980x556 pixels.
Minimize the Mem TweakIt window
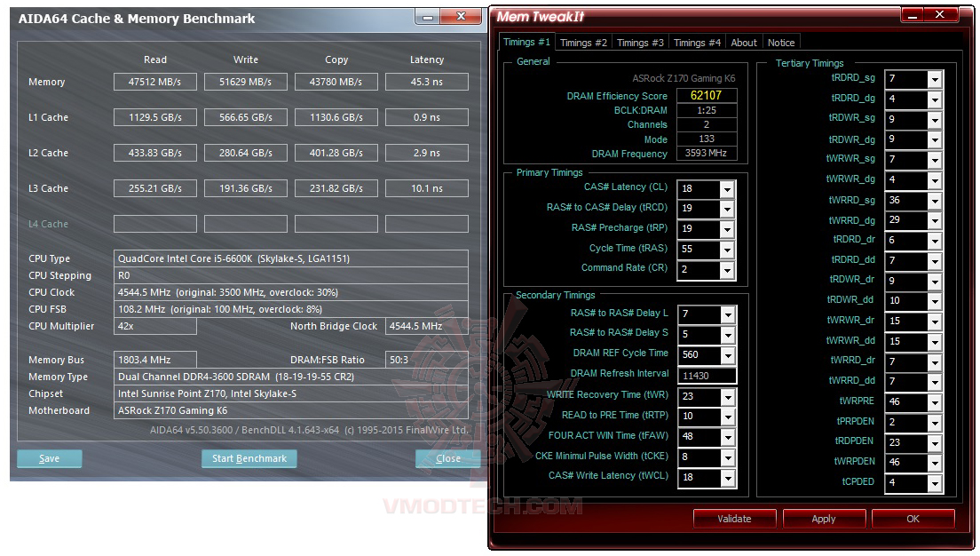click(912, 15)
